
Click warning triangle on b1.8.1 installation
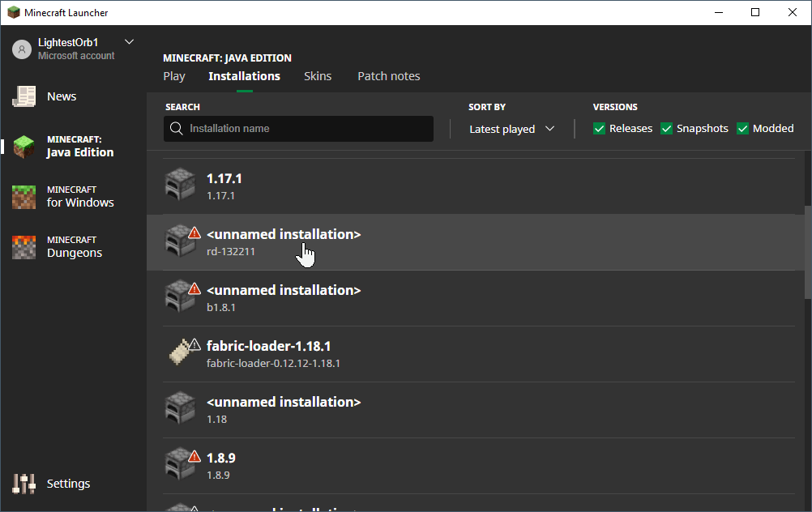pyautogui.click(x=194, y=288)
